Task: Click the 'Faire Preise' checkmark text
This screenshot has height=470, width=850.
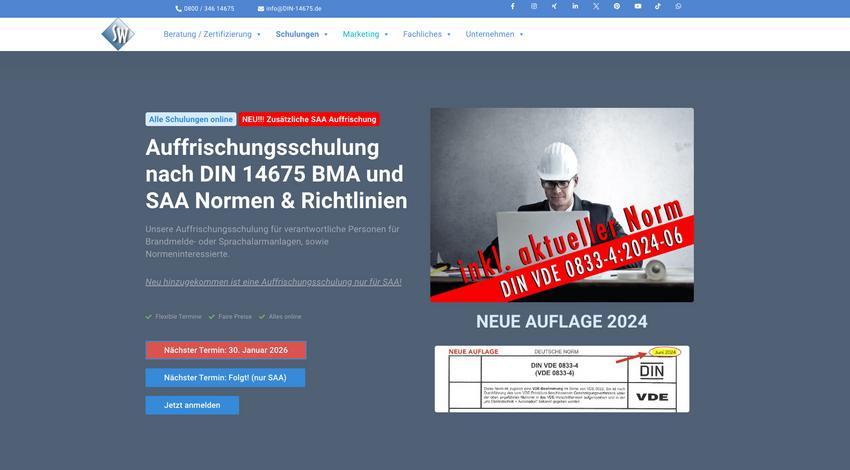Action: 230,317
